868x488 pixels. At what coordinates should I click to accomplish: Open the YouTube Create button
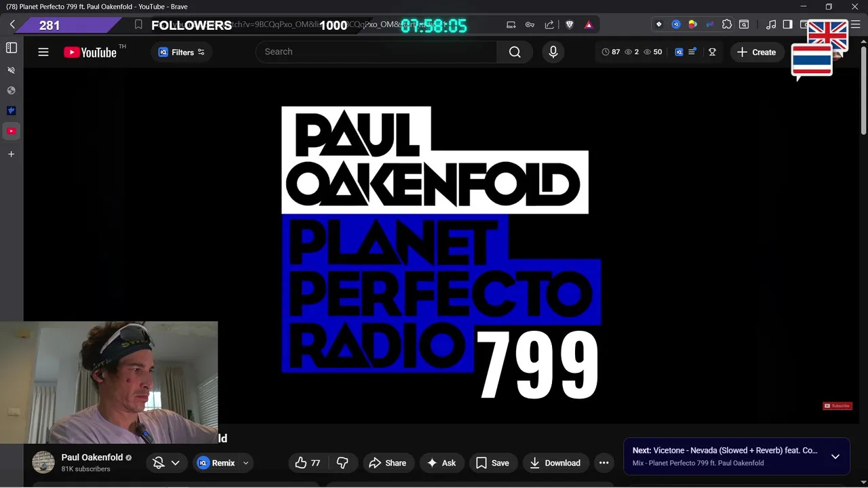click(x=756, y=52)
